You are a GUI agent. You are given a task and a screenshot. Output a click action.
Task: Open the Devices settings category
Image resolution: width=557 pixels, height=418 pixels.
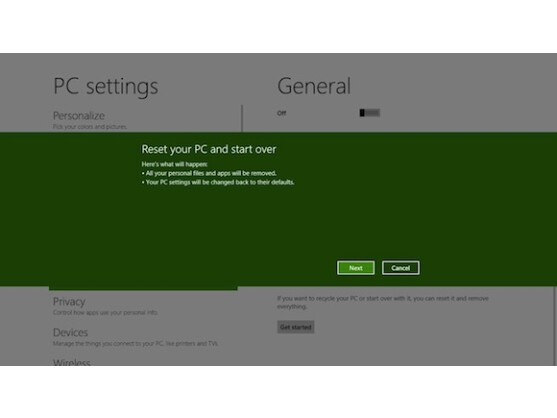[x=70, y=332]
